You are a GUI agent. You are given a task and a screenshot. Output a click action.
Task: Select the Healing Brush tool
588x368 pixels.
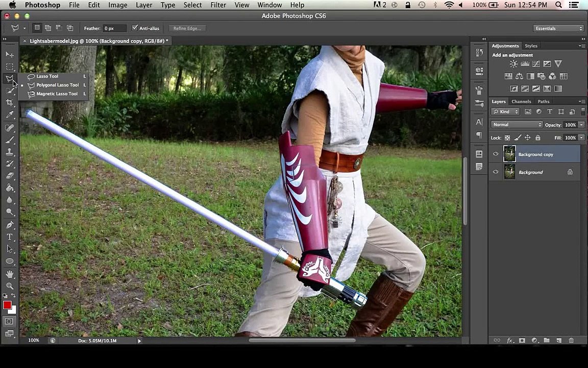click(x=10, y=128)
